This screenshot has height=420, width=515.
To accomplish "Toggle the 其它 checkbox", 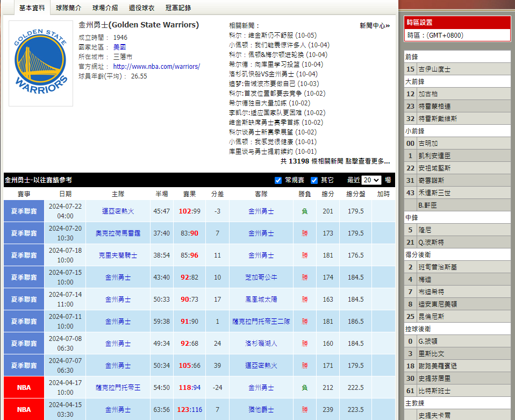I will click(x=314, y=180).
